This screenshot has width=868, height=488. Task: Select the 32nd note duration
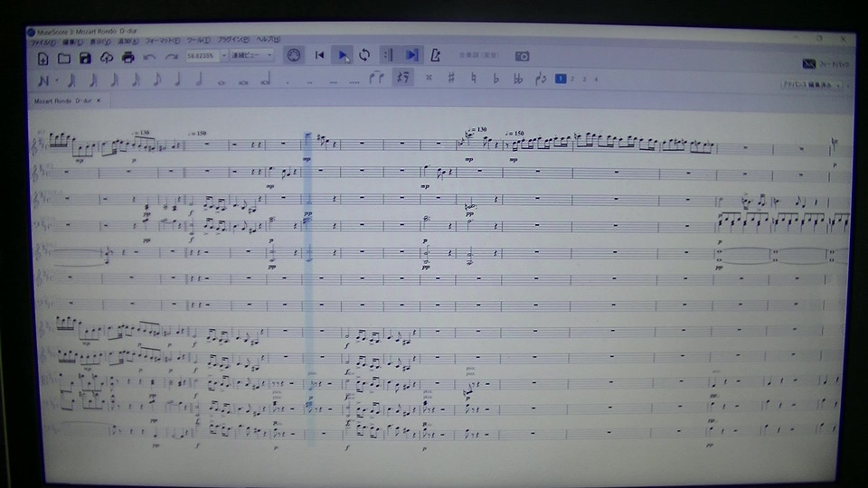click(115, 80)
